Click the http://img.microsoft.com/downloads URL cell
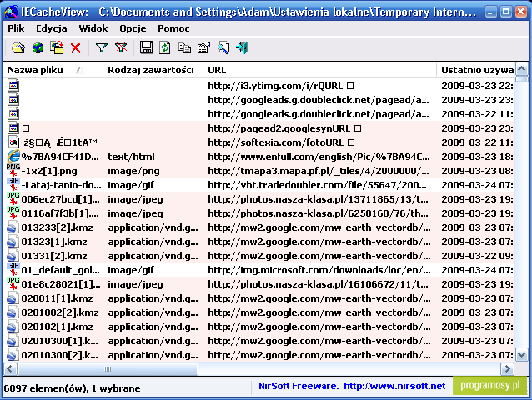Image resolution: width=532 pixels, height=400 pixels. coord(319,270)
